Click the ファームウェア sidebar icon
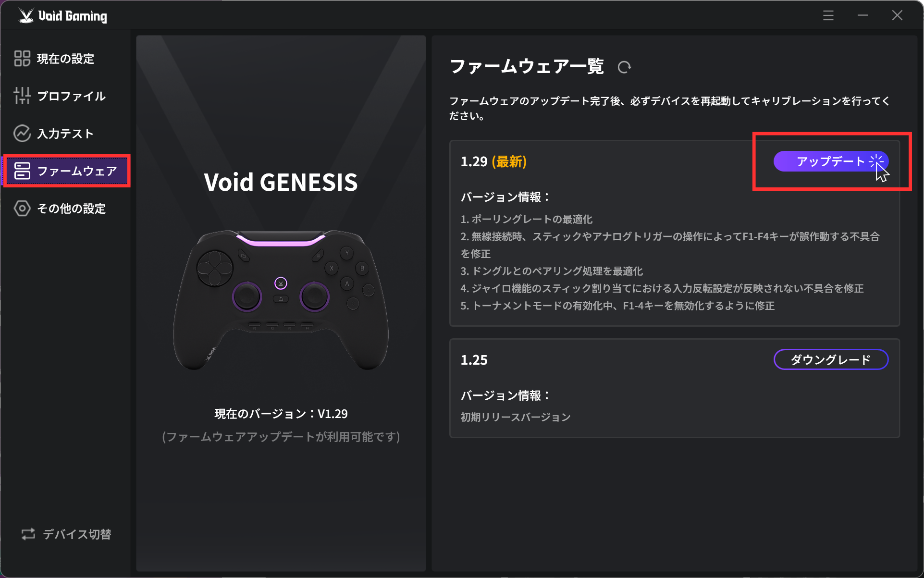 tap(22, 171)
